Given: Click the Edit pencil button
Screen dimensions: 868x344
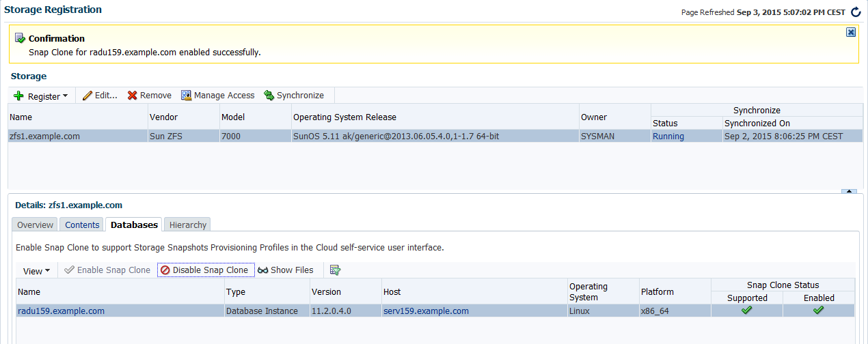Looking at the screenshot, I should point(100,96).
